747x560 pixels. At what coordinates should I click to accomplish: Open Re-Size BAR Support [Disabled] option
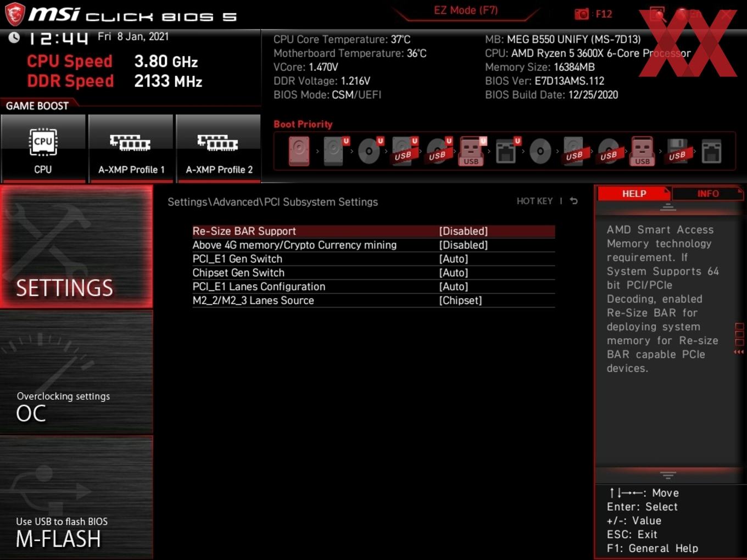(x=464, y=231)
